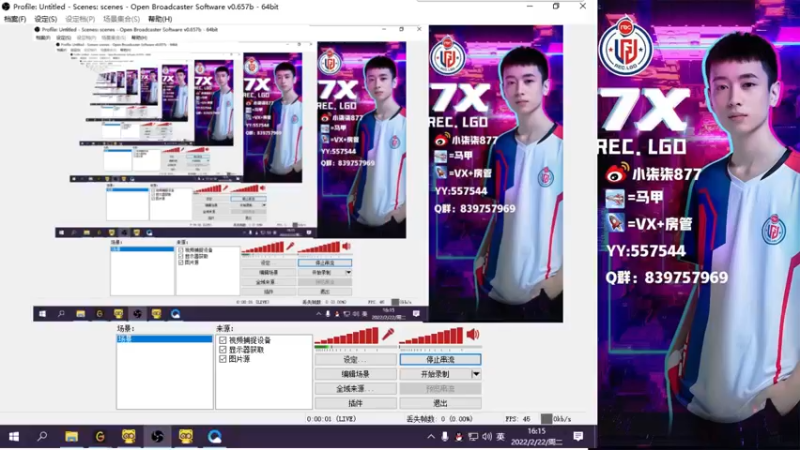Click the 设定... button

tap(356, 360)
